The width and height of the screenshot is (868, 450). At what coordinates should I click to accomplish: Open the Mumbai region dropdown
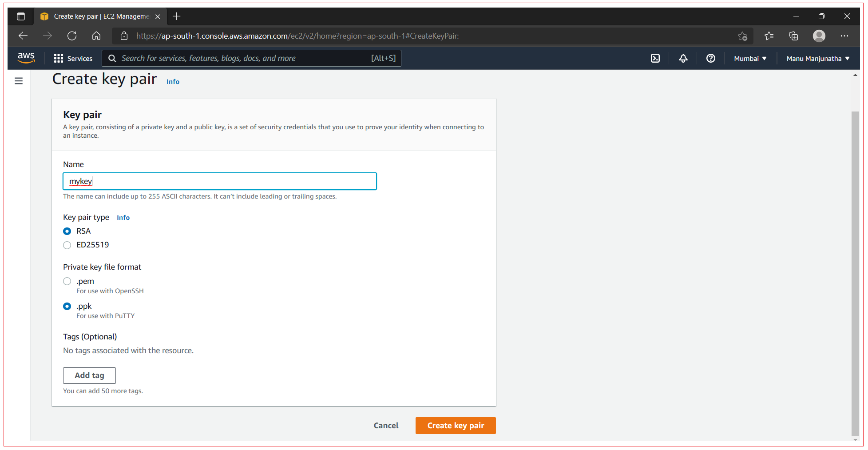click(x=750, y=58)
